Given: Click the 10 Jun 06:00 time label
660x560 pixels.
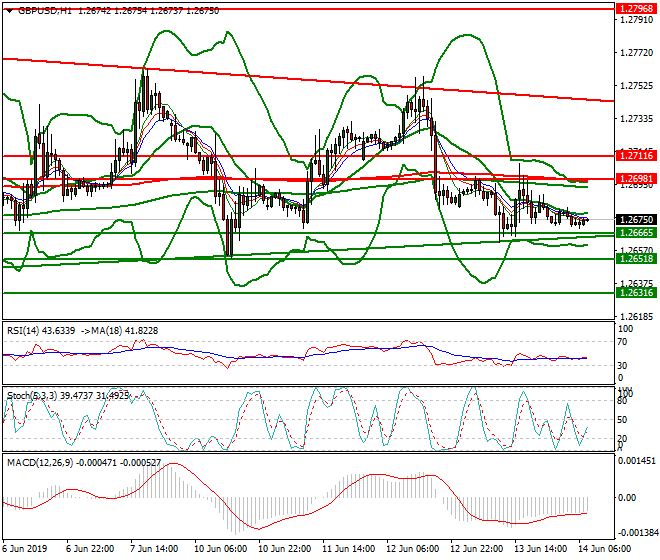Looking at the screenshot, I should pos(220,549).
